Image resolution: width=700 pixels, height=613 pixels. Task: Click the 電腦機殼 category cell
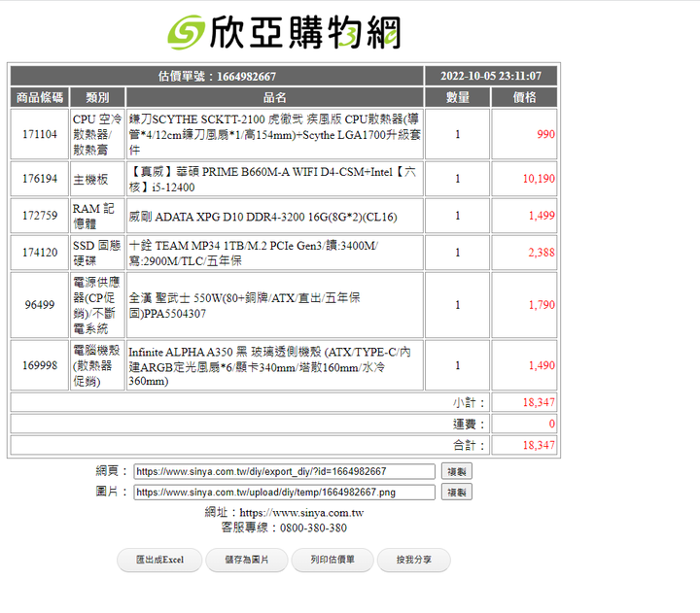(97, 365)
